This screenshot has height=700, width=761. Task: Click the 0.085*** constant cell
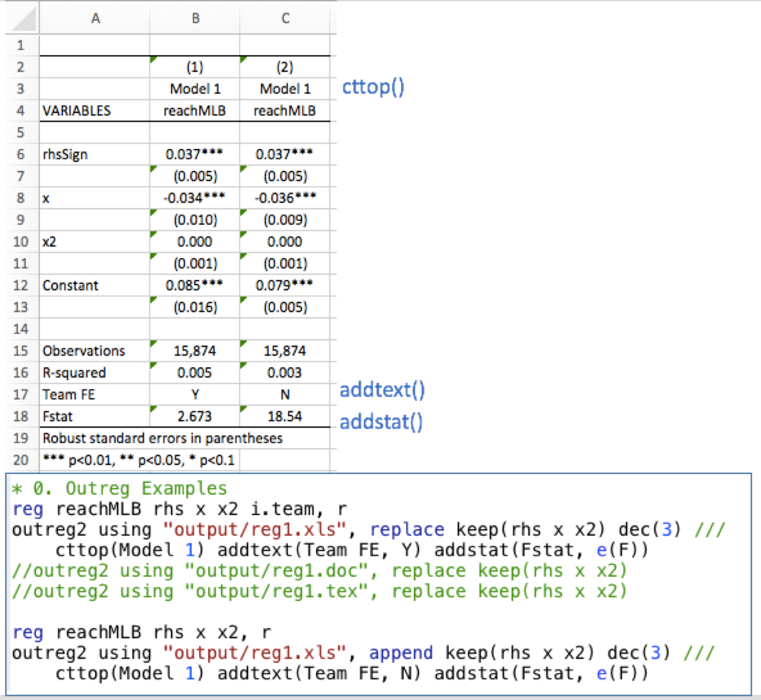(195, 285)
